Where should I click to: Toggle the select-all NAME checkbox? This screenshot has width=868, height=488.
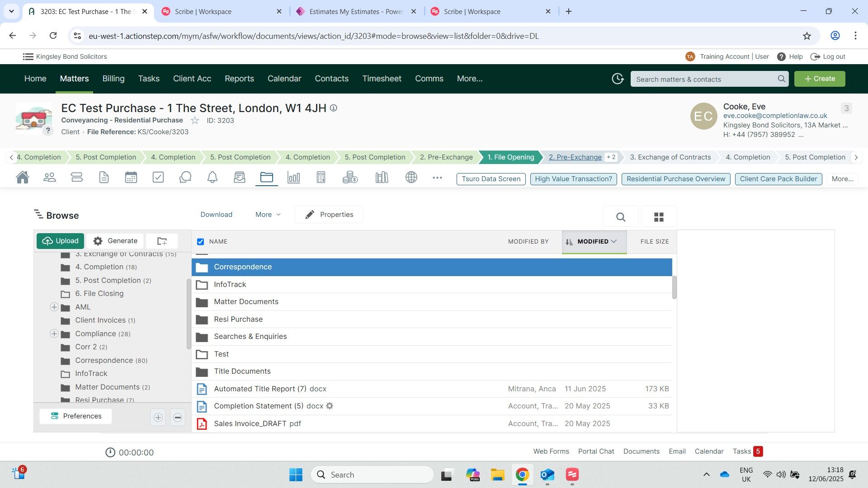pos(201,242)
